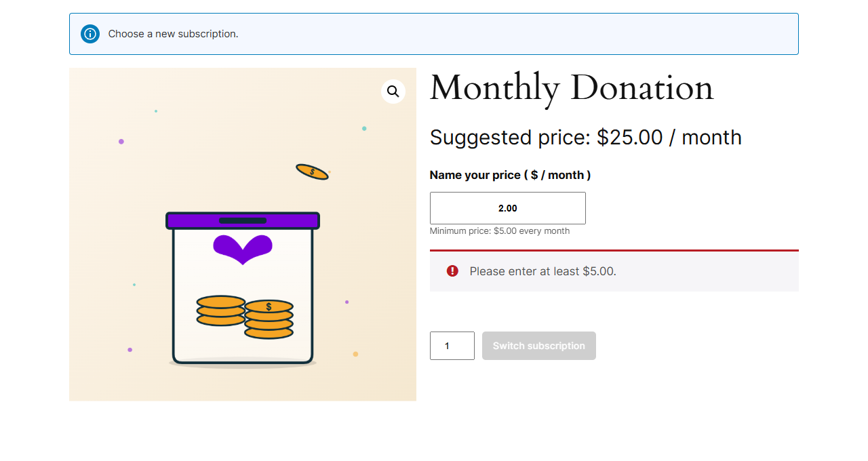Viewport: 868px width, 461px height.
Task: Click the teal dot near the zoom icon
Action: point(364,128)
